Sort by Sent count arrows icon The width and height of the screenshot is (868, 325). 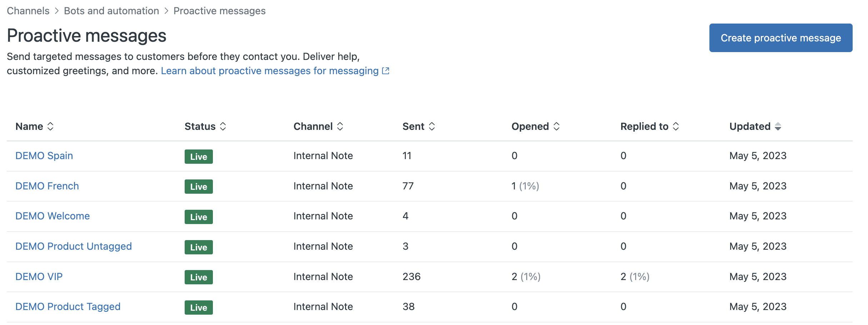[x=432, y=126]
